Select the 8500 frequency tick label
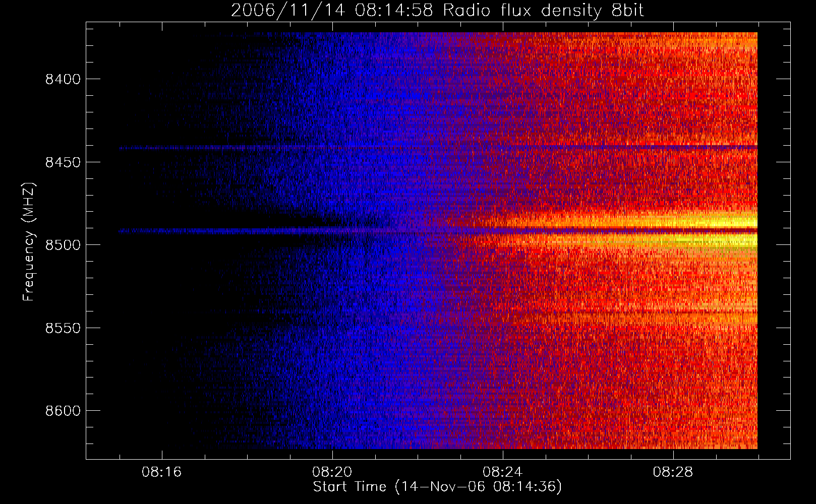Screen dimensions: 816x504 [x=63, y=245]
